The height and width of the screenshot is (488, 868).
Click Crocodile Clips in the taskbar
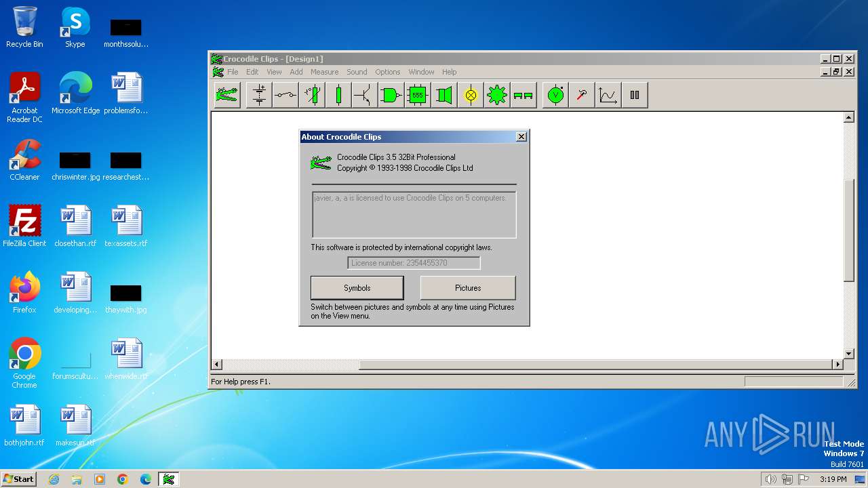pyautogui.click(x=168, y=479)
